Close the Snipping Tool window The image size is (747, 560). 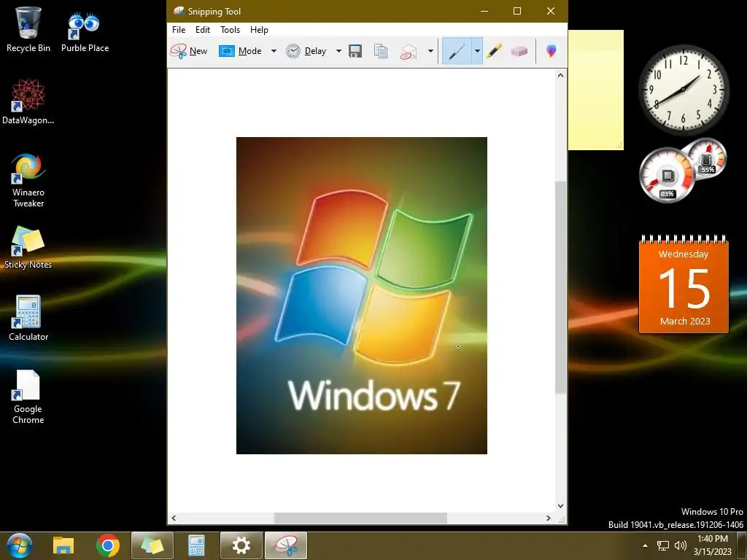pyautogui.click(x=551, y=11)
